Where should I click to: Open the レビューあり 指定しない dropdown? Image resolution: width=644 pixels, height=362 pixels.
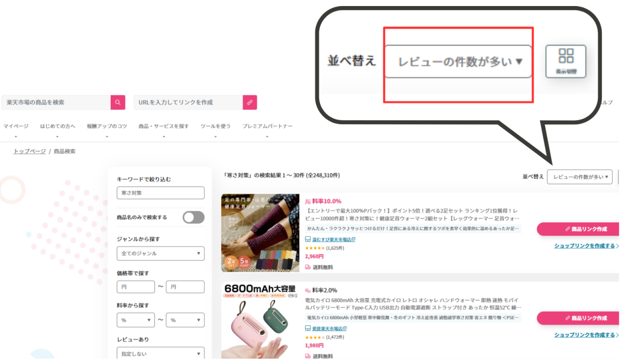tap(160, 353)
